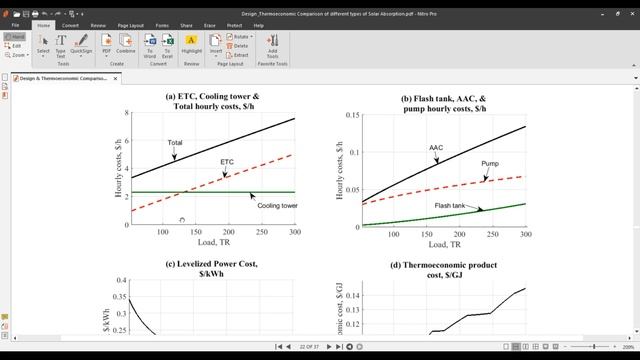Click the Undo quick-access icon

point(44,14)
